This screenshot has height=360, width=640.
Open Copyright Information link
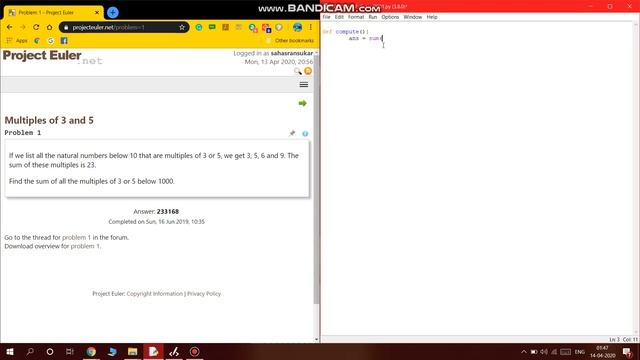pos(155,293)
